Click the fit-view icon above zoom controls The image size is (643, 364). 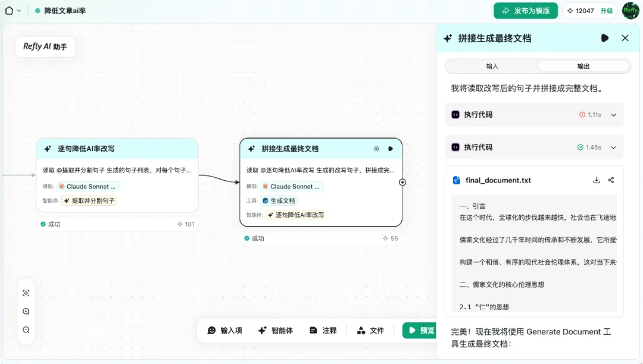(x=26, y=293)
